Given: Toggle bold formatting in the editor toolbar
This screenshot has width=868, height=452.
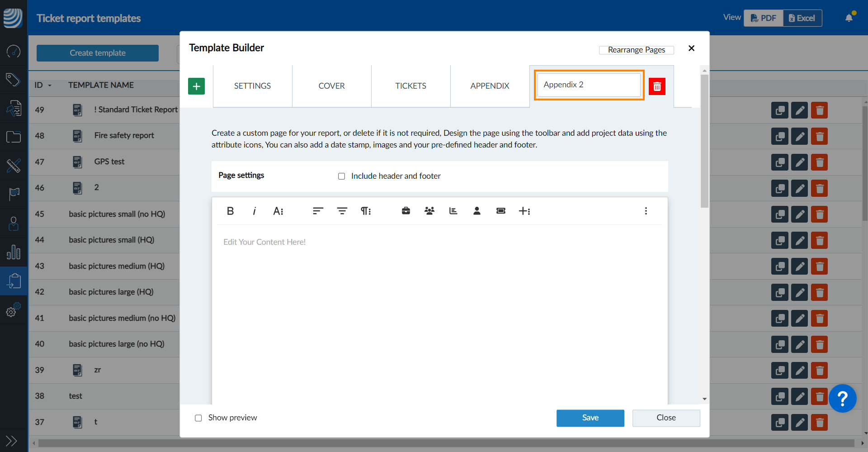Looking at the screenshot, I should pos(230,211).
